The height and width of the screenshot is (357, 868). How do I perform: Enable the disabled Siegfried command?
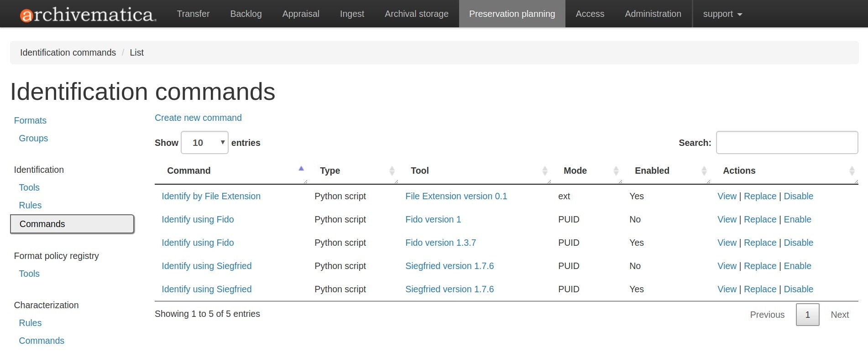797,266
